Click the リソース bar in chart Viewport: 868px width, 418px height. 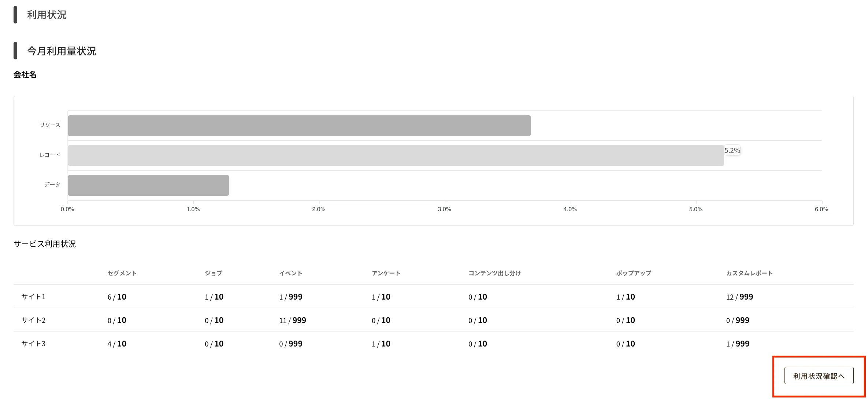point(299,126)
